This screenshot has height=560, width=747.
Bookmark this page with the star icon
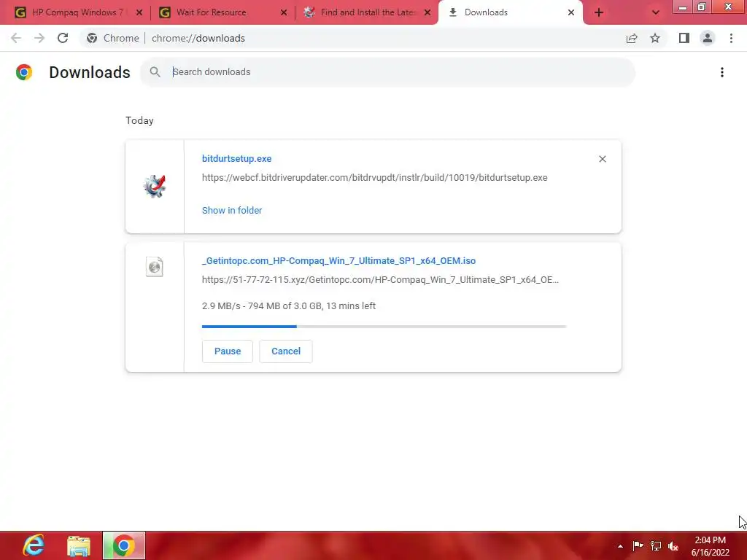655,38
